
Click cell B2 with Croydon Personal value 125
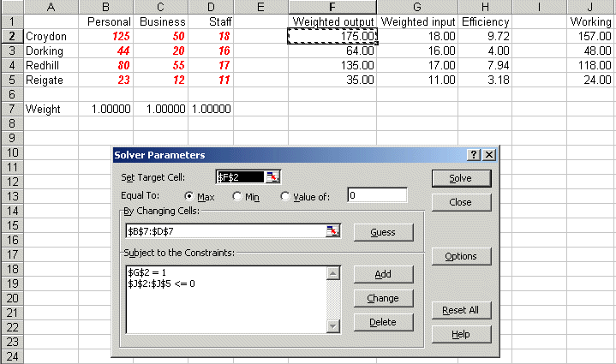pyautogui.click(x=110, y=36)
